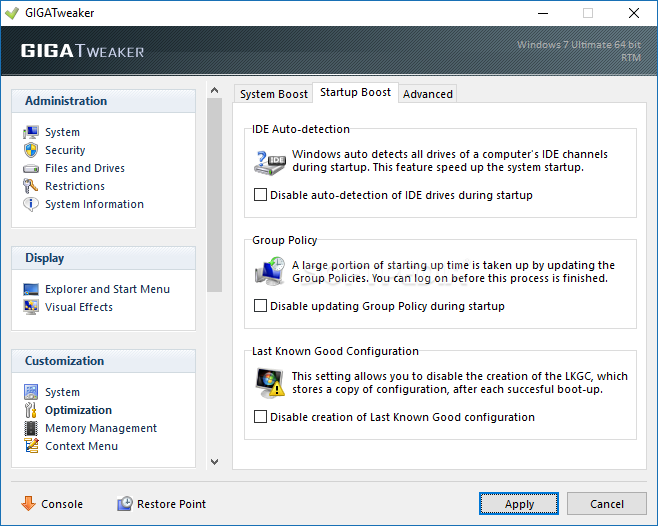Show the System Information page
This screenshot has height=526, width=658.
[x=94, y=204]
